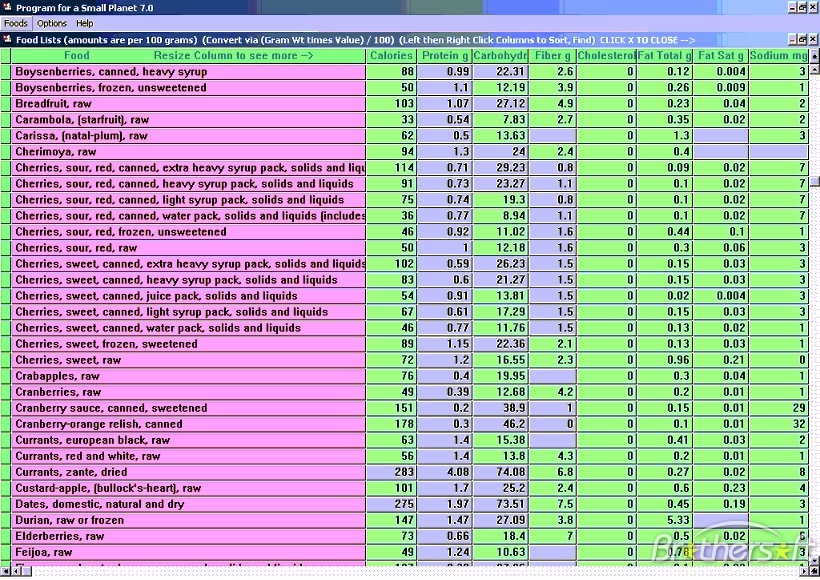
Task: Select 'Cherries, sweet, frozen, sweetened'
Action: click(x=188, y=344)
